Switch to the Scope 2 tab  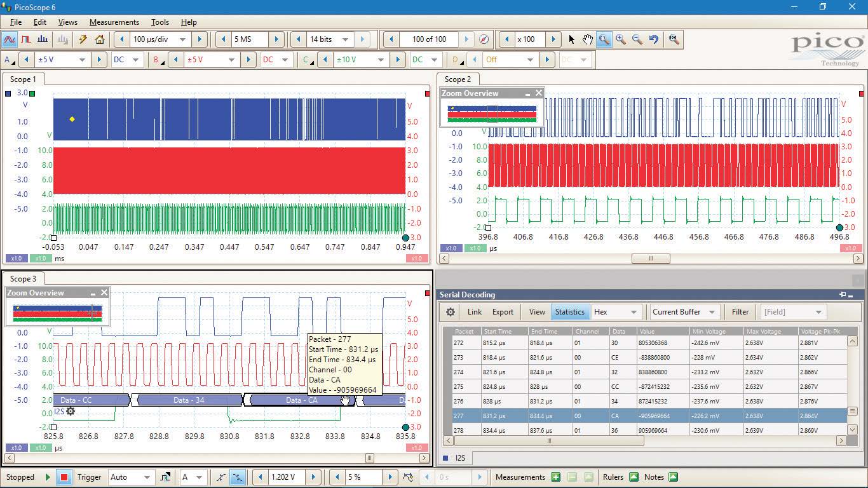[x=458, y=79]
